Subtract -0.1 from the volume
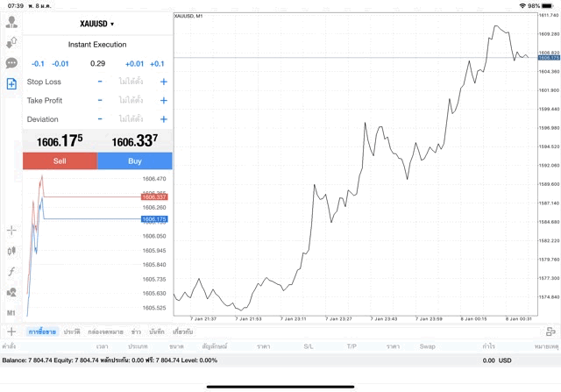 point(38,63)
